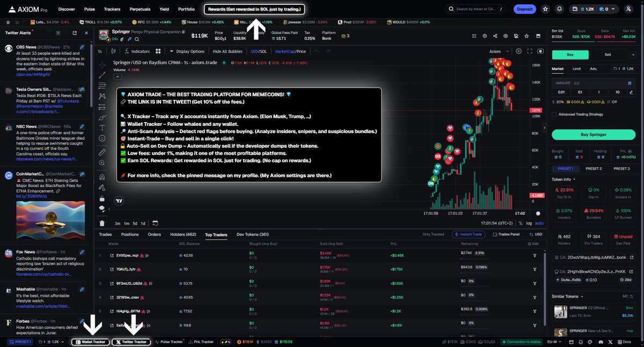This screenshot has width=644, height=347.
Task: Click the SPRINGER CZ Official similar token thumbnail
Action: coord(560,311)
